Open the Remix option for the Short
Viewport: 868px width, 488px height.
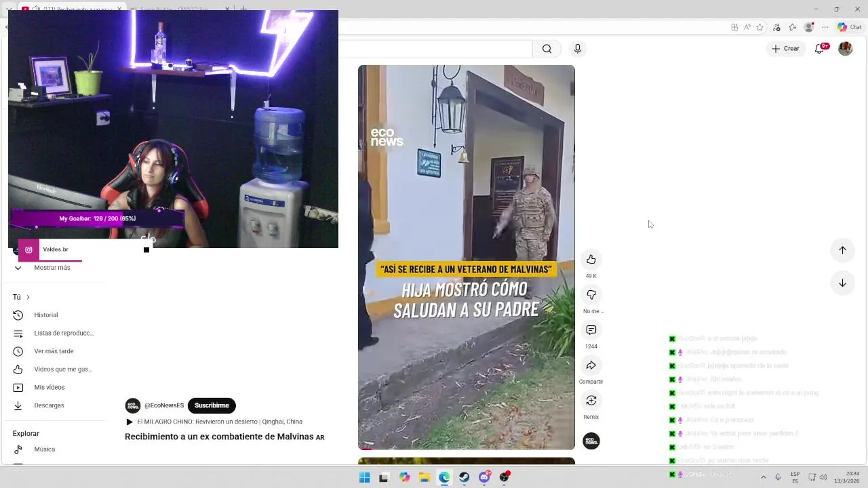[591, 401]
